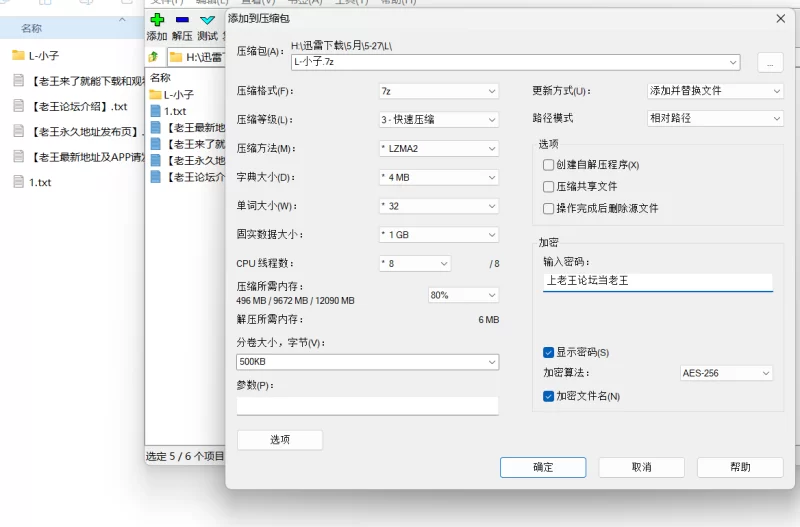Click the 取消 button

pyautogui.click(x=641, y=467)
